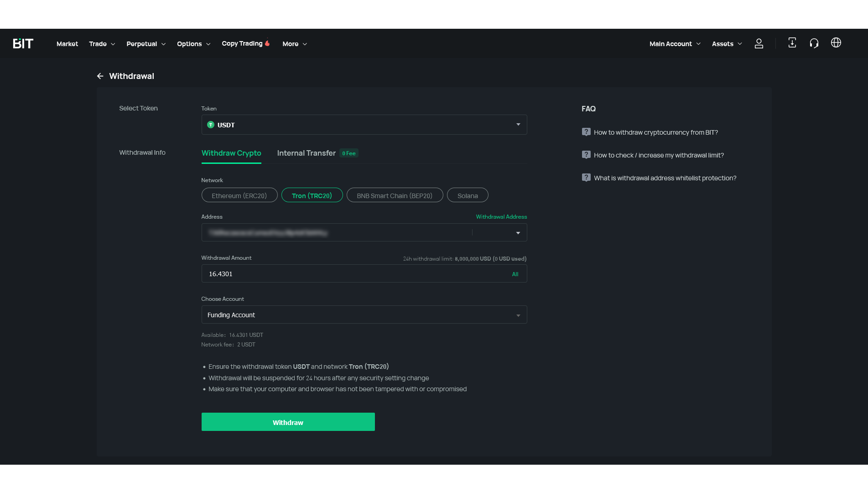868x493 pixels.
Task: Open FAQ about checking or increasing withdrawal limit
Action: tap(659, 155)
